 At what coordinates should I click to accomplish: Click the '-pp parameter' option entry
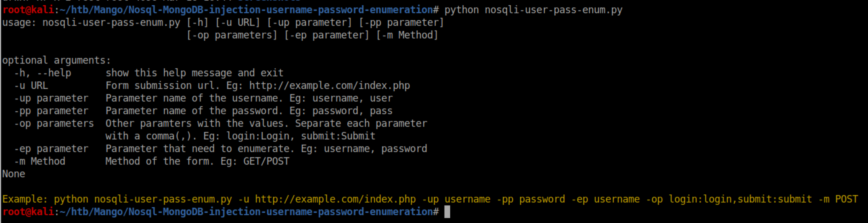pos(51,111)
